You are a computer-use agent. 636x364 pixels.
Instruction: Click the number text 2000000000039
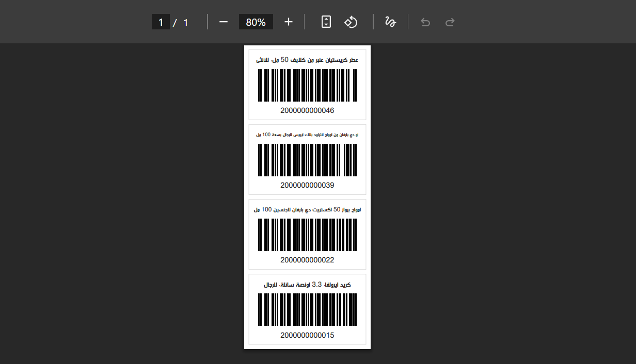tap(307, 185)
